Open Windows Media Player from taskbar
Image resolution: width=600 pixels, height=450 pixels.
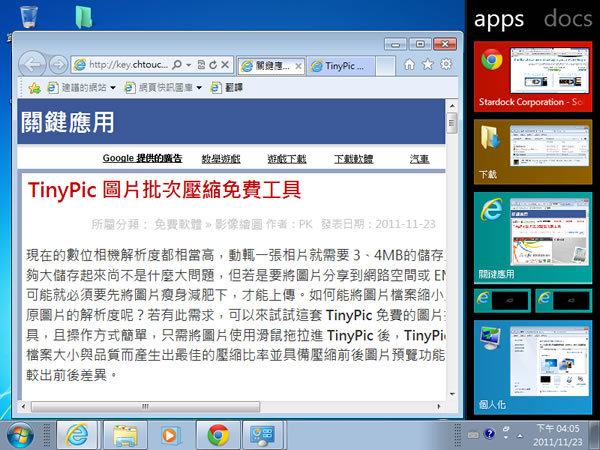171,435
